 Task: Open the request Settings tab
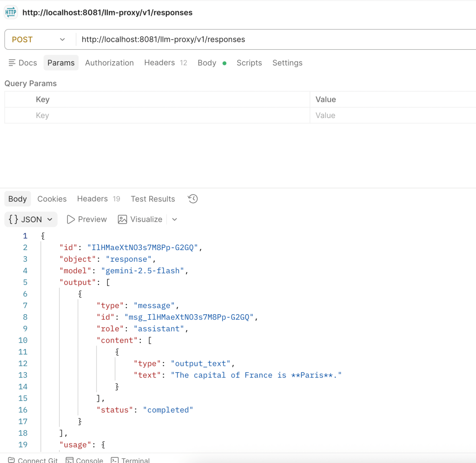tap(287, 63)
